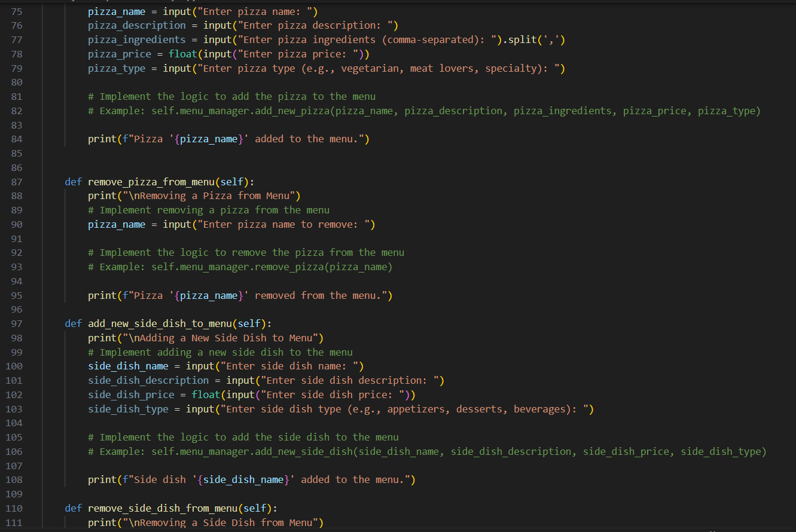The height and width of the screenshot is (532, 796).
Task: Click the "\nRemoving a Side Dish from Menu" string
Action: coord(220,522)
